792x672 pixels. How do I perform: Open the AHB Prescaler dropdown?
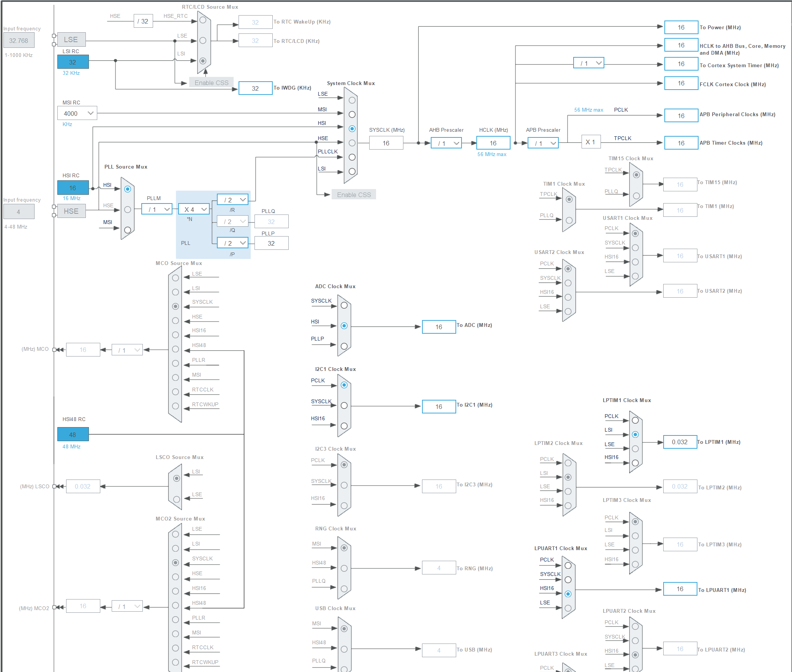pyautogui.click(x=446, y=143)
